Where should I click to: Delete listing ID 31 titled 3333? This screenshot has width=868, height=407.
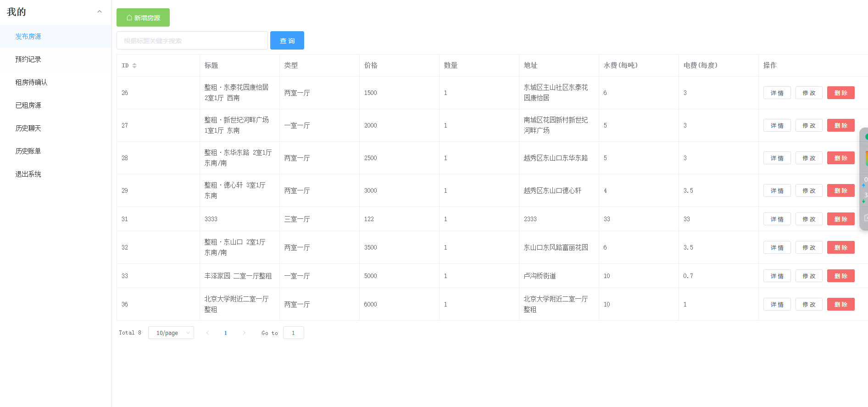[841, 219]
